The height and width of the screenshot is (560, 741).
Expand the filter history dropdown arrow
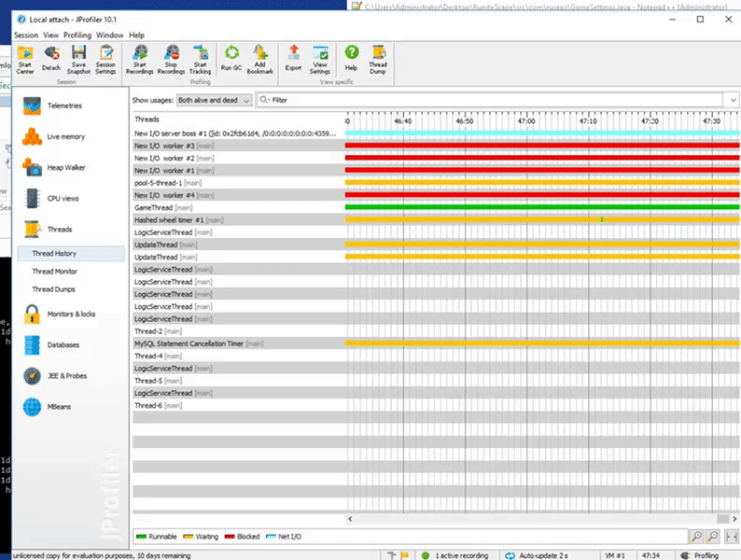[733, 100]
